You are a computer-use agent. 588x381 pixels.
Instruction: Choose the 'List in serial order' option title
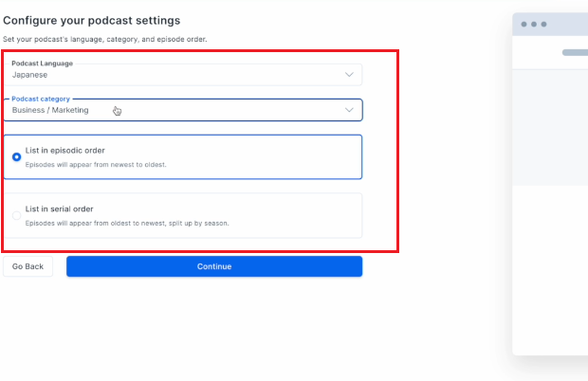pos(59,209)
